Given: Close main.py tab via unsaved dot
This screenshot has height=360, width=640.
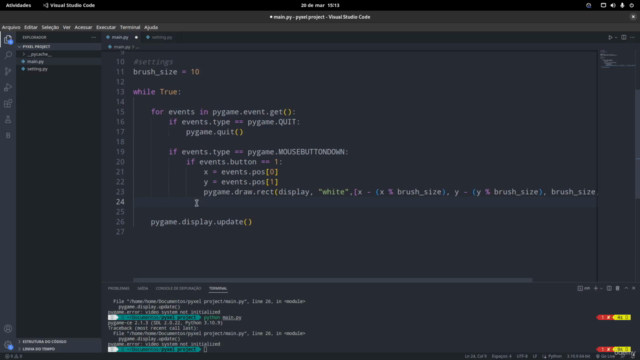Looking at the screenshot, I should click(136, 37).
